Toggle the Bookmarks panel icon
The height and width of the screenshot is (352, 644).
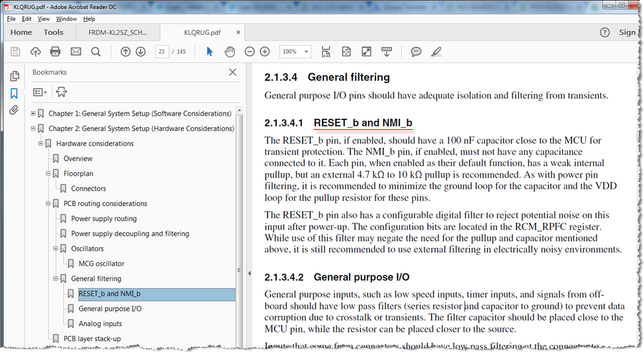coord(14,94)
